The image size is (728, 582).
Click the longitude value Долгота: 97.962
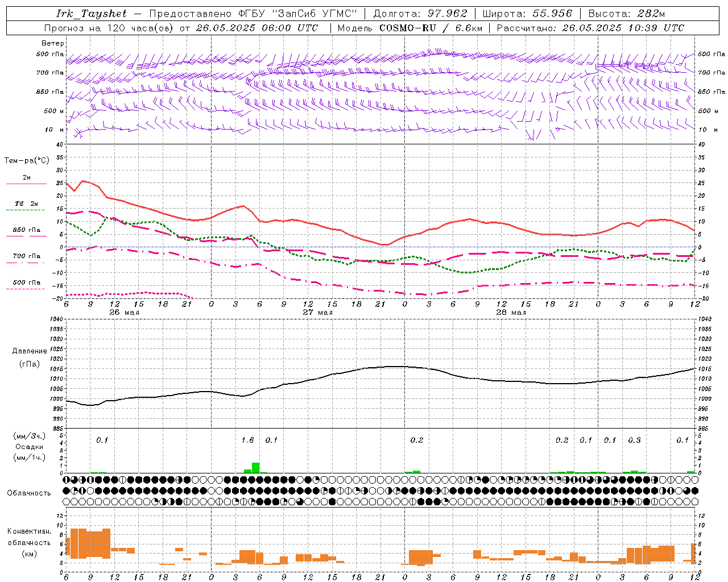click(420, 14)
